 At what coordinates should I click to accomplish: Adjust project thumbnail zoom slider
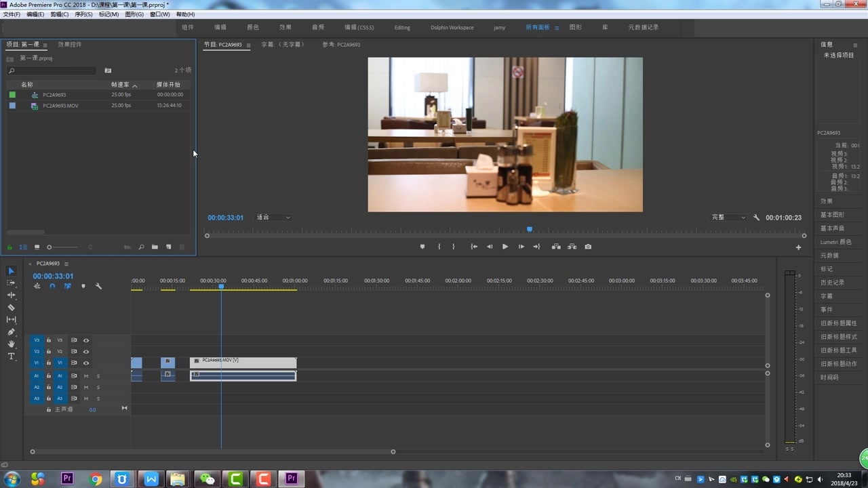[62, 247]
